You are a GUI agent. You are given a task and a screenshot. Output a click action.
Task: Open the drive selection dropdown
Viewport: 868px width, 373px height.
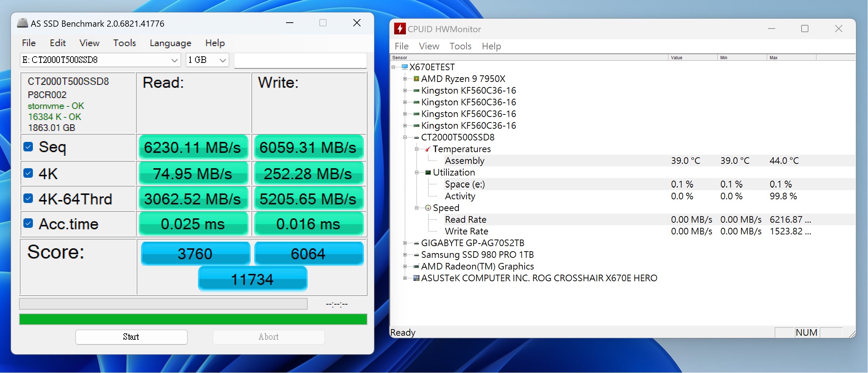(174, 60)
